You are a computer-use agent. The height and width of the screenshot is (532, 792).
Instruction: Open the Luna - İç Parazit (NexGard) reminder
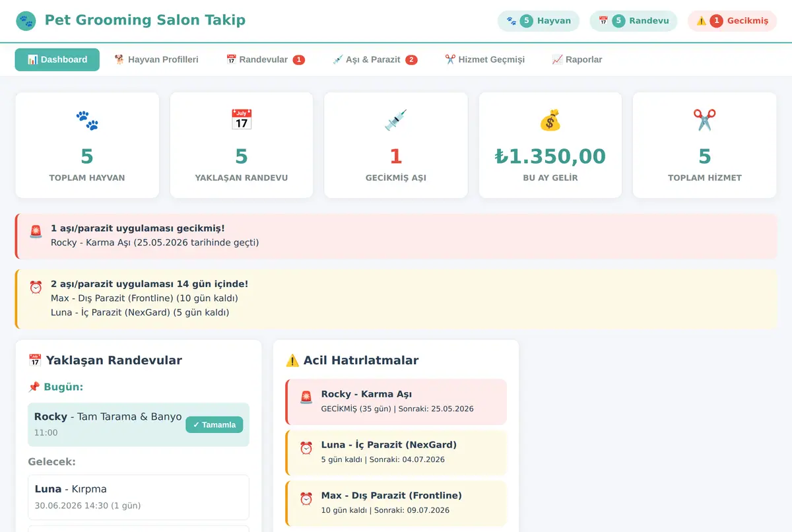point(396,453)
